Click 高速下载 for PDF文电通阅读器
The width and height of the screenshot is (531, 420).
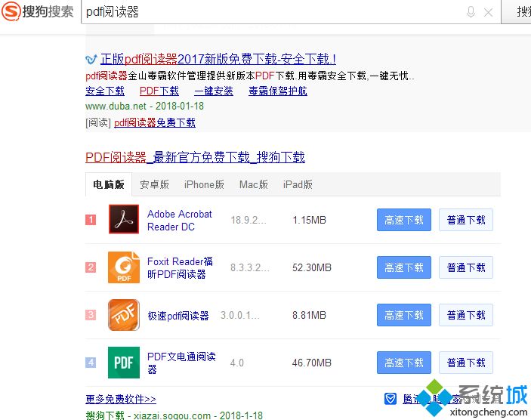click(404, 363)
